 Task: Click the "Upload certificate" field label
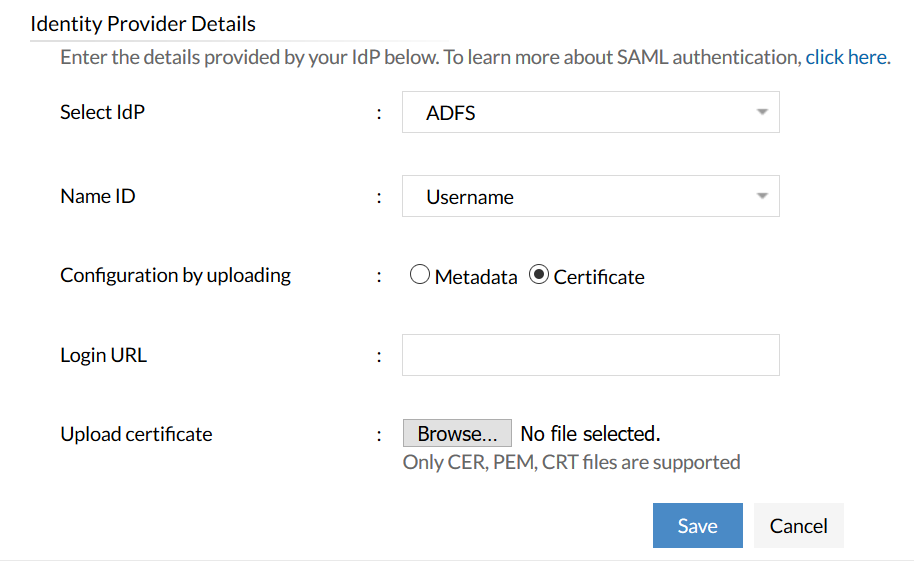pyautogui.click(x=136, y=434)
